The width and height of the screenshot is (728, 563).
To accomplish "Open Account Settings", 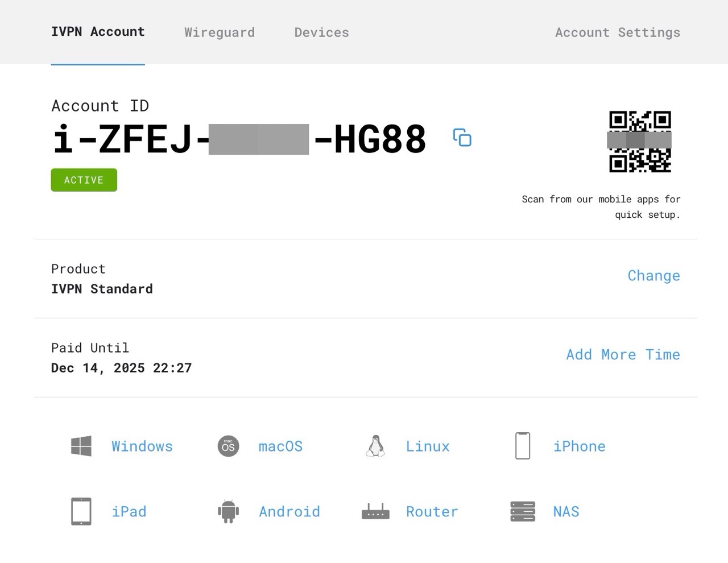I will [618, 32].
